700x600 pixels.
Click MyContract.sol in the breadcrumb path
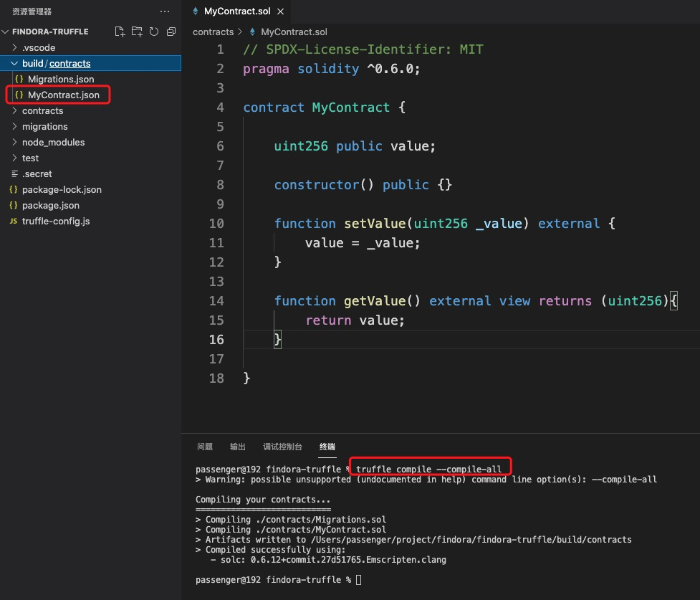click(294, 32)
